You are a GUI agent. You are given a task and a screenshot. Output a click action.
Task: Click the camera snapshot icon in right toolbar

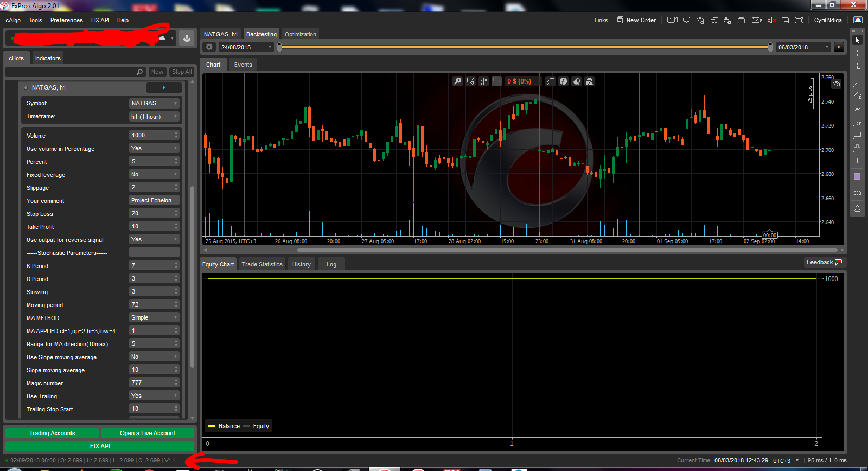coord(857,193)
